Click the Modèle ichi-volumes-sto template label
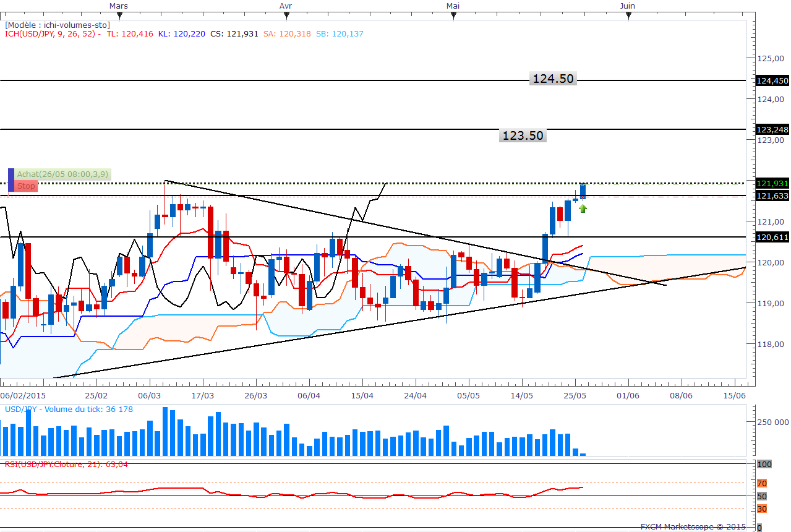791x532 pixels. coord(58,25)
